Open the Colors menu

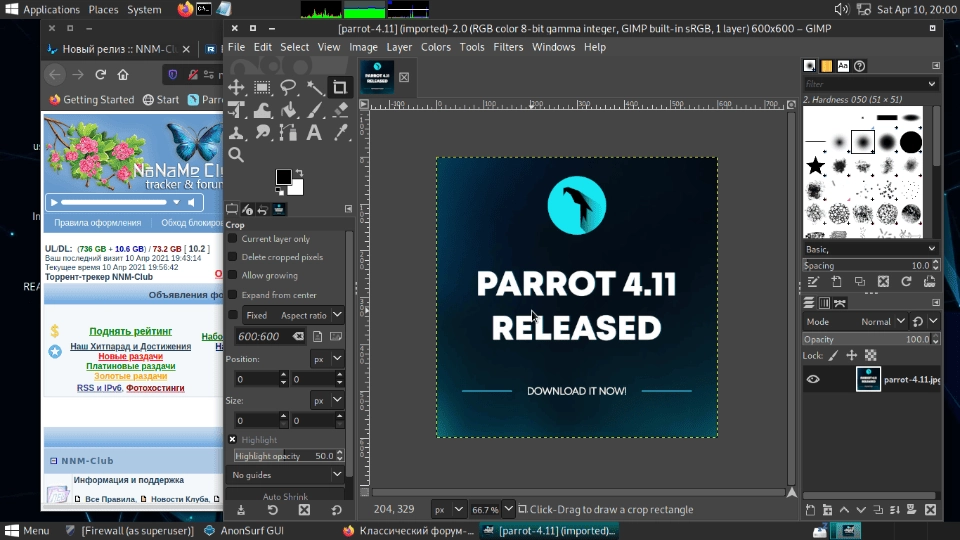pos(435,47)
